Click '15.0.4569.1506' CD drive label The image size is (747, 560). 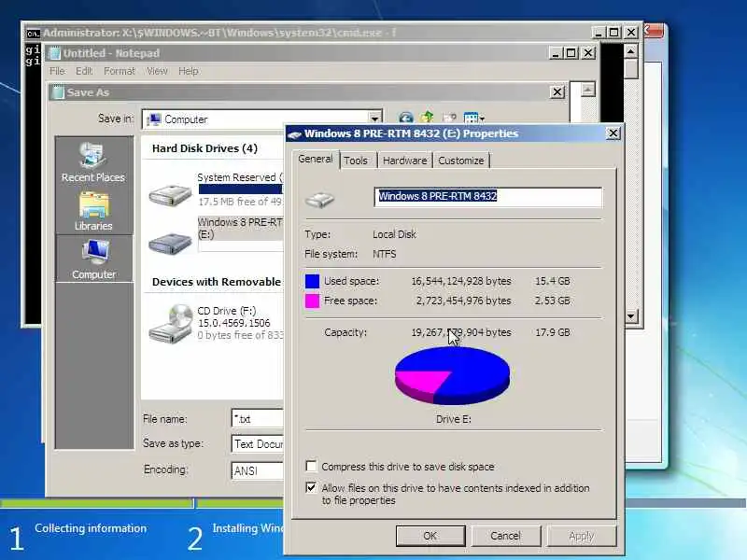coord(234,323)
